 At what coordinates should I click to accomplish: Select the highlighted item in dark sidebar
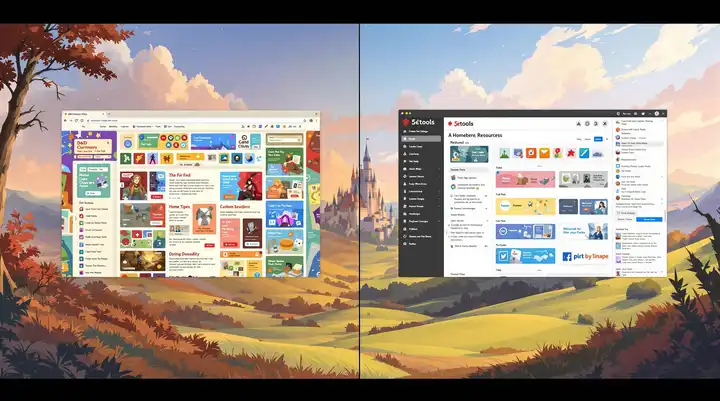coord(422,139)
